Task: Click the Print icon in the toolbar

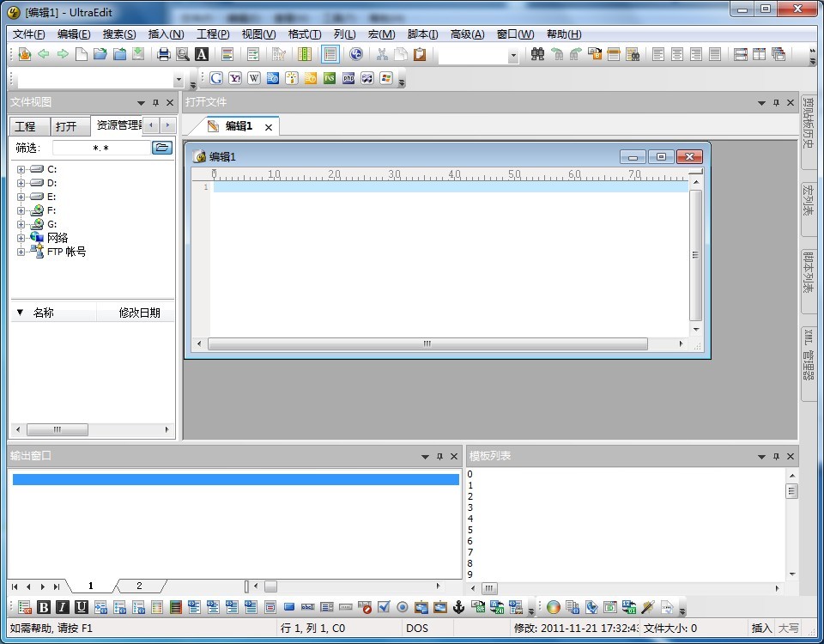Action: tap(163, 55)
